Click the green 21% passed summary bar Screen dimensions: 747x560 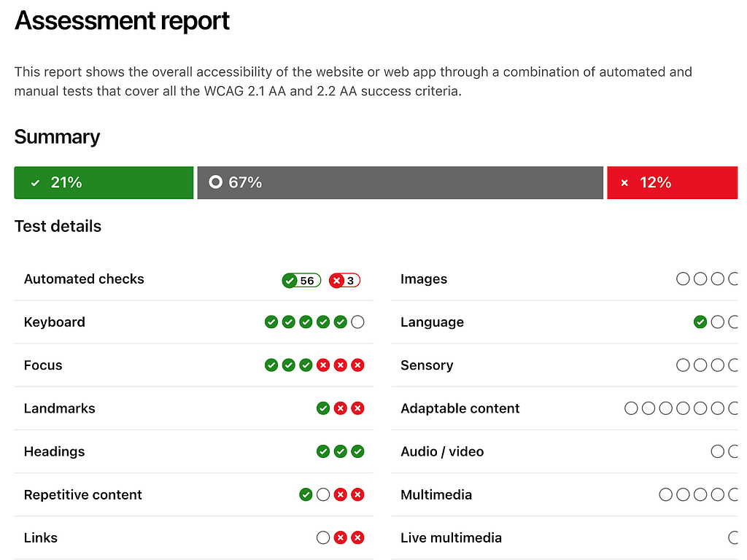[x=104, y=182]
